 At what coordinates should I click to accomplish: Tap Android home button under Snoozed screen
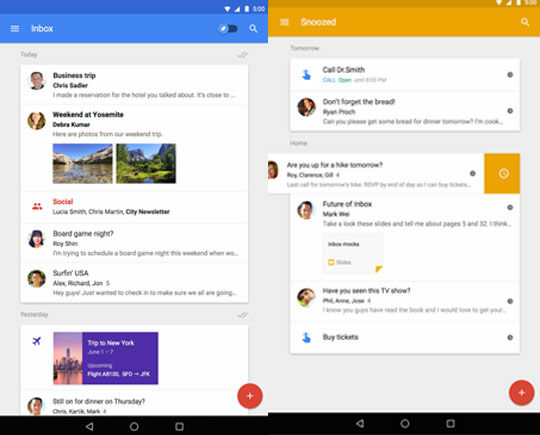tap(405, 423)
